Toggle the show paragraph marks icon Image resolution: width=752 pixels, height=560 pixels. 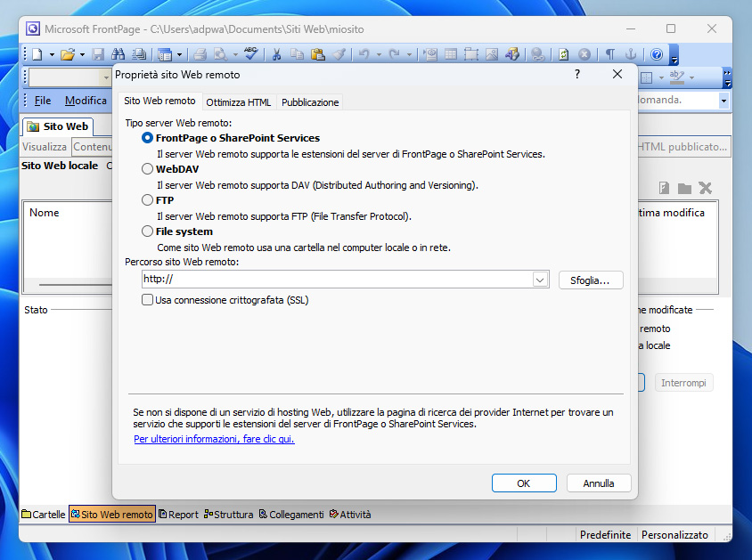tap(610, 54)
